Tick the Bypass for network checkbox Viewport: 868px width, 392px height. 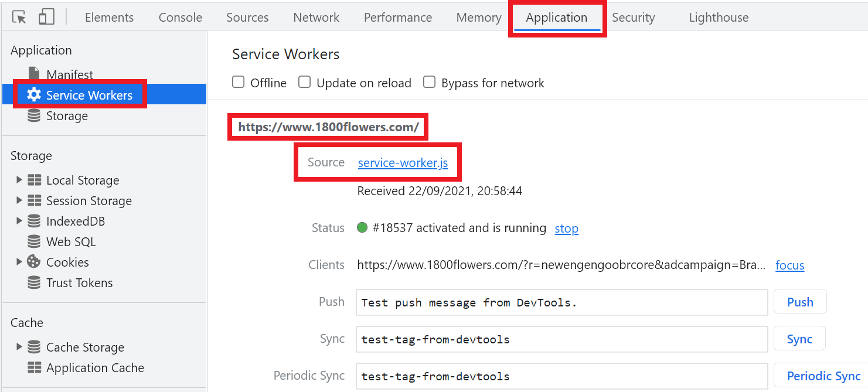pyautogui.click(x=430, y=82)
